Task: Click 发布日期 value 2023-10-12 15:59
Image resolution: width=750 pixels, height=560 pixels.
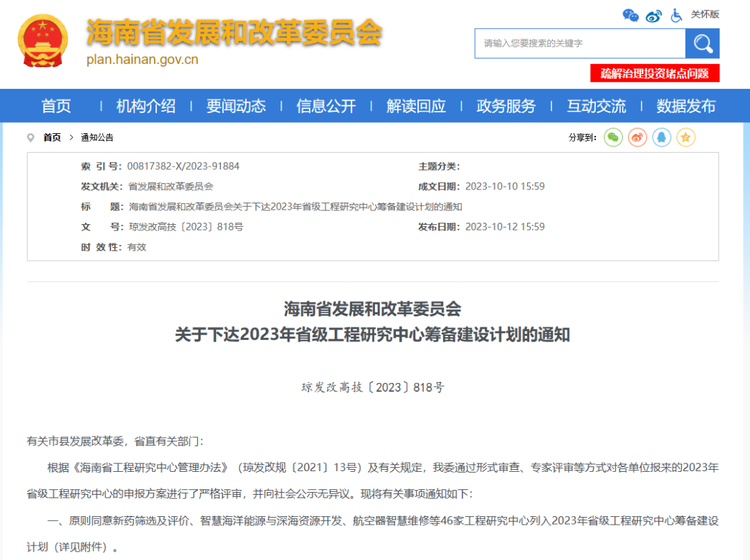Action: click(x=505, y=227)
